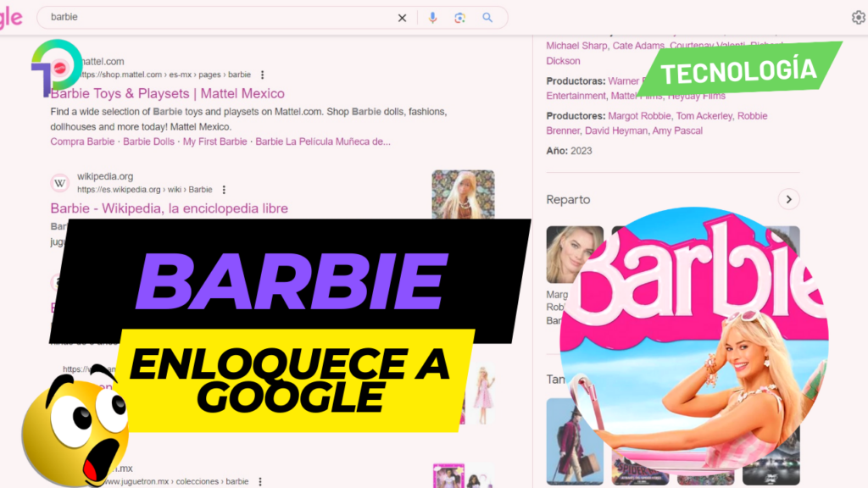The image size is (868, 488).
Task: Click the shop.mattel.com breadcrumb URL
Action: coord(166,75)
